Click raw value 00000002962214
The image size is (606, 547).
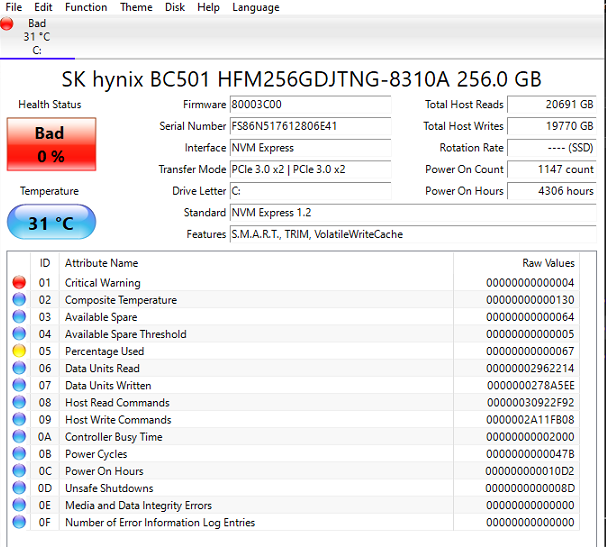tap(530, 368)
